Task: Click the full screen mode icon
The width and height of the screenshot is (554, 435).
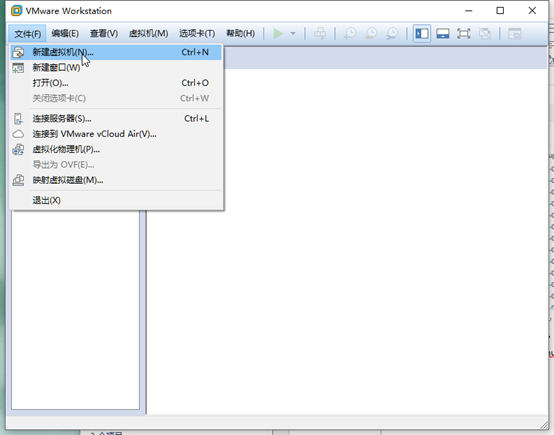Action: (x=464, y=34)
